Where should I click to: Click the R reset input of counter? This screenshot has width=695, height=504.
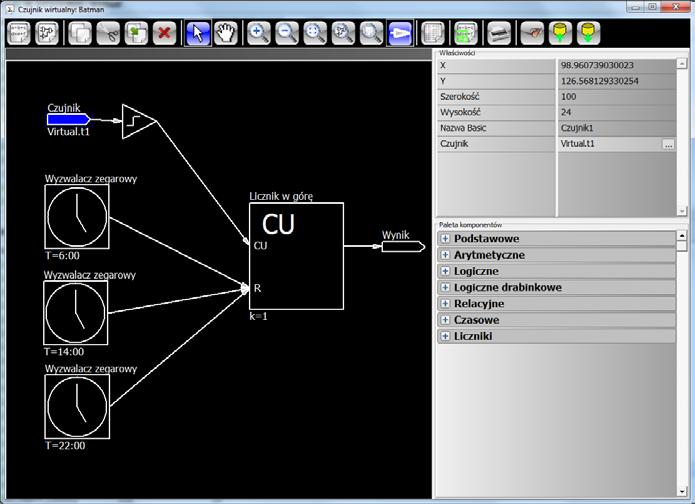258,288
